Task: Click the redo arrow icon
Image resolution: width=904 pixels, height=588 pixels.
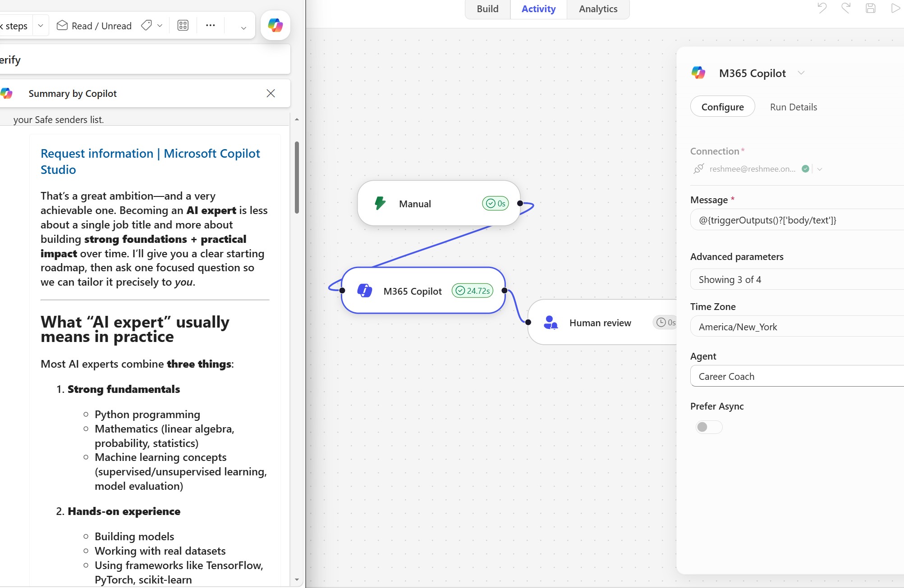Action: tap(846, 8)
